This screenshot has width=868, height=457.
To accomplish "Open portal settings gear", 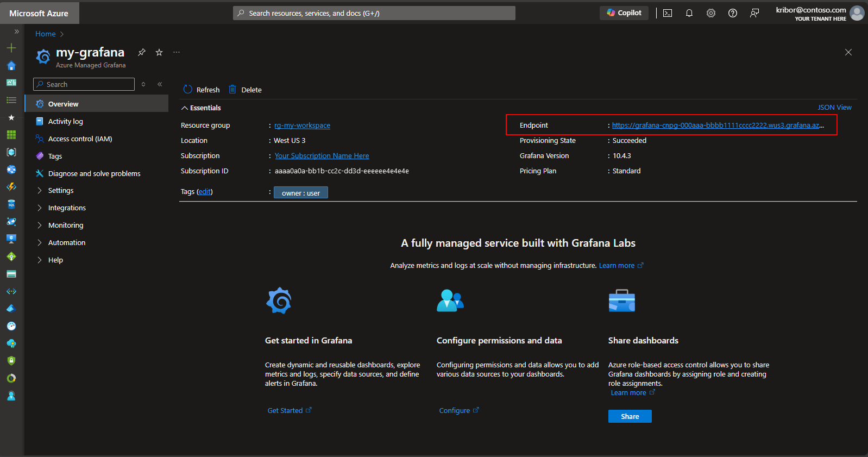I will click(x=711, y=13).
